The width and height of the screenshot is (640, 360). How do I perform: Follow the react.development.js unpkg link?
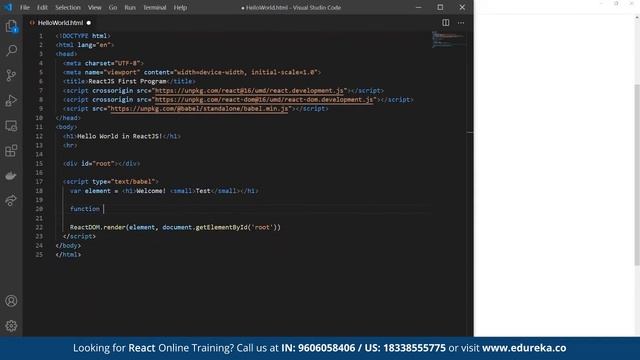[249, 91]
